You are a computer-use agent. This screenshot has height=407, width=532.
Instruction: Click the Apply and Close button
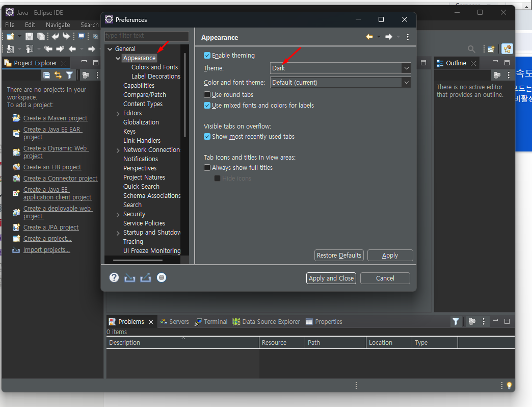click(331, 278)
